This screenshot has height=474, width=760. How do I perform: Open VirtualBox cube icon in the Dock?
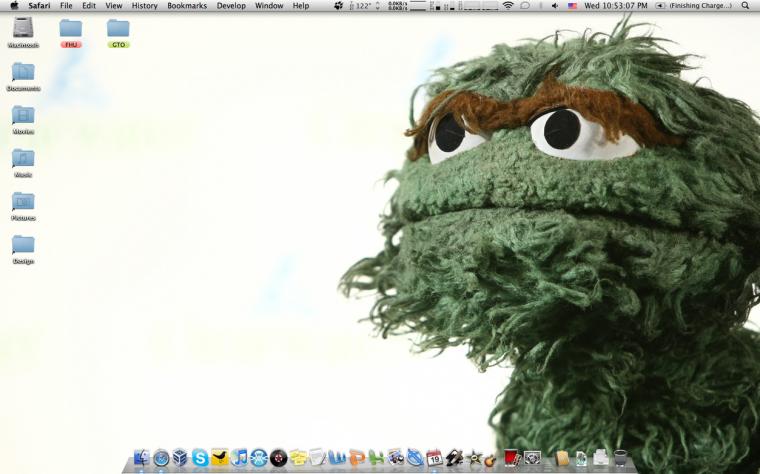pyautogui.click(x=180, y=457)
